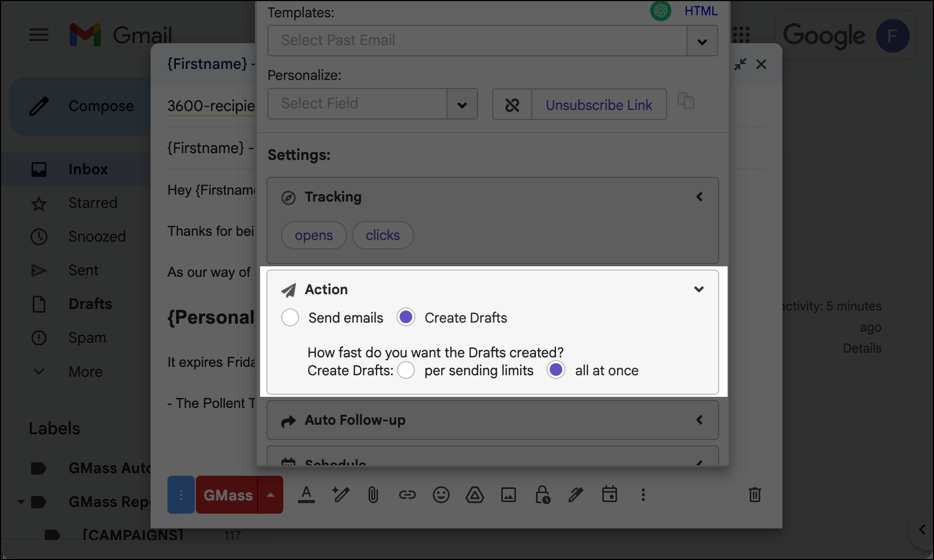934x560 pixels.
Task: Open the account activity Details link
Action: click(862, 348)
